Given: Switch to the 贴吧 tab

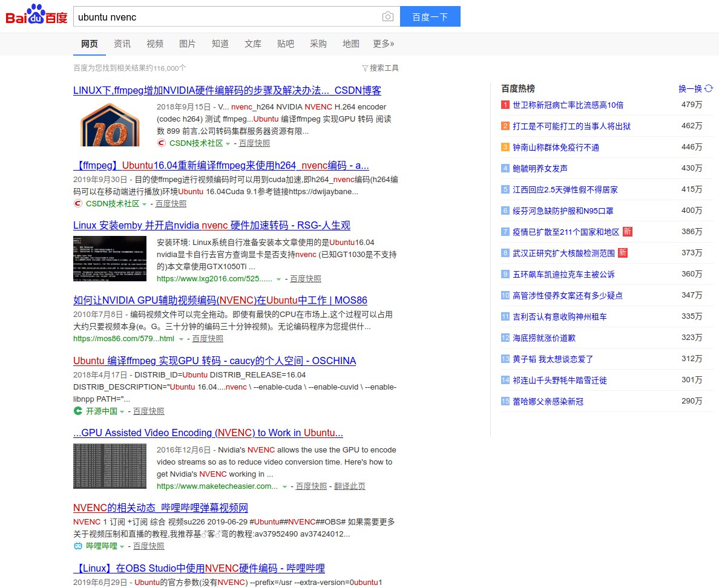Looking at the screenshot, I should pyautogui.click(x=285, y=44).
